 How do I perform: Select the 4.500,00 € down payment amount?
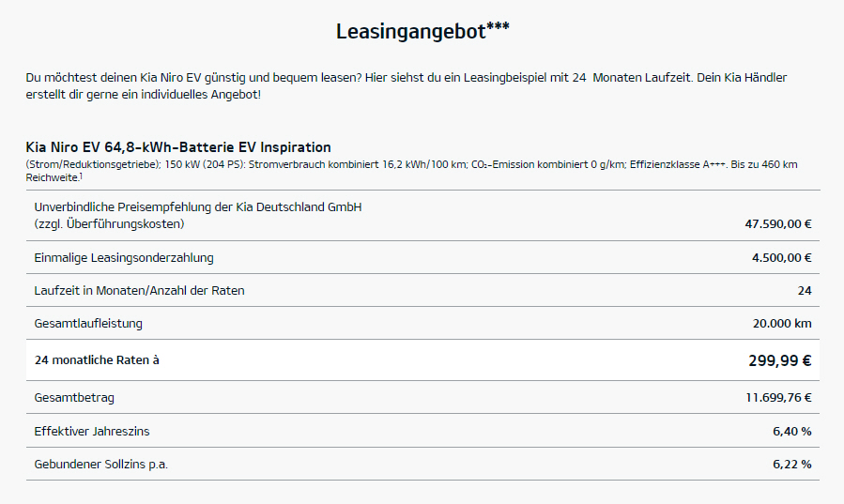click(781, 258)
